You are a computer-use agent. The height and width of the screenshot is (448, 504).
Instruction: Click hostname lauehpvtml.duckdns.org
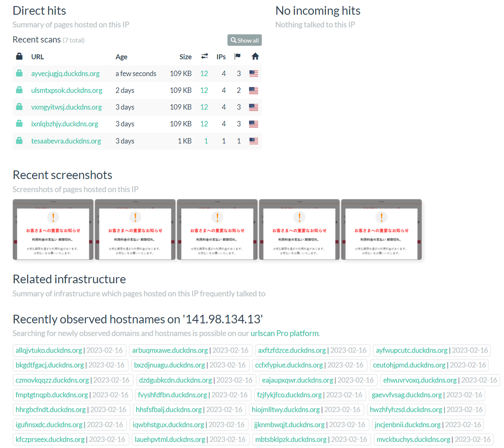(x=170, y=440)
